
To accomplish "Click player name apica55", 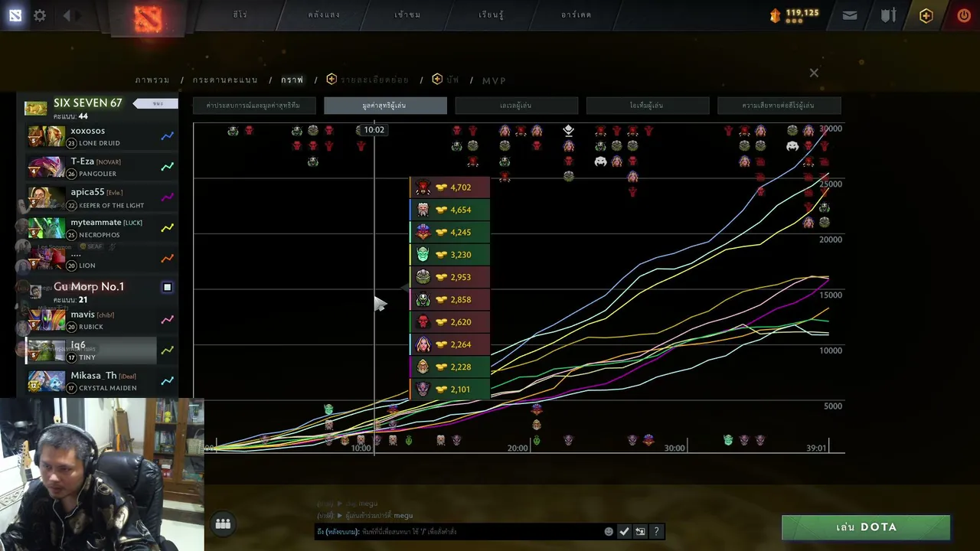I will pos(87,192).
